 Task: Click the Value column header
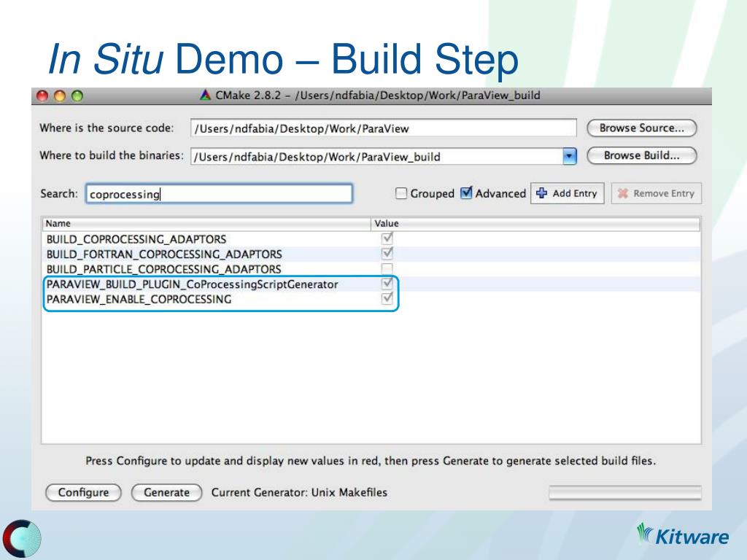[535, 223]
